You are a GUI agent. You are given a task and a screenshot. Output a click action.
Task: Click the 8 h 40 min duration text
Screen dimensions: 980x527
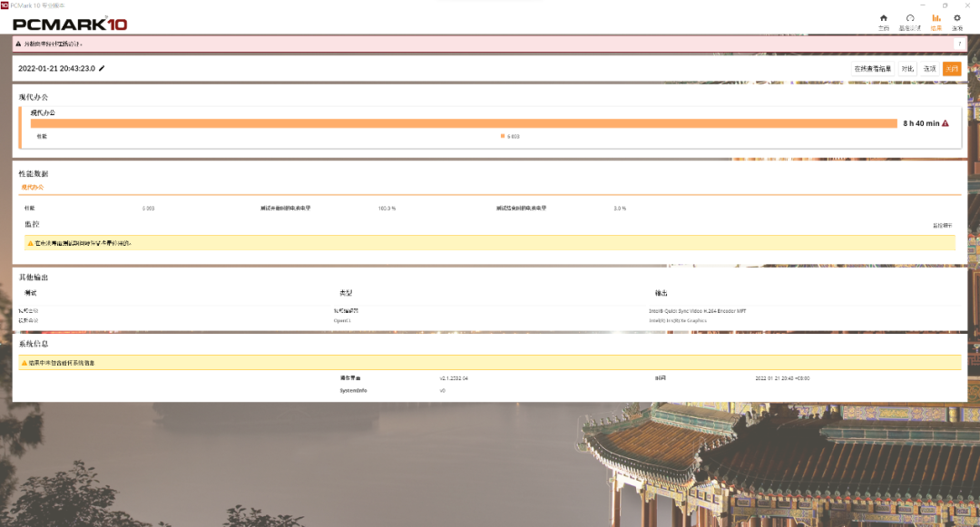[x=921, y=123]
